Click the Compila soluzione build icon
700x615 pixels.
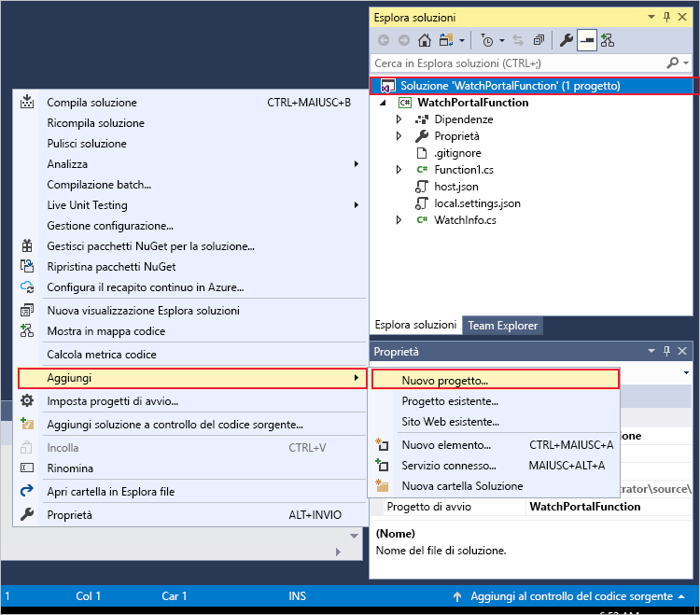pyautogui.click(x=27, y=102)
